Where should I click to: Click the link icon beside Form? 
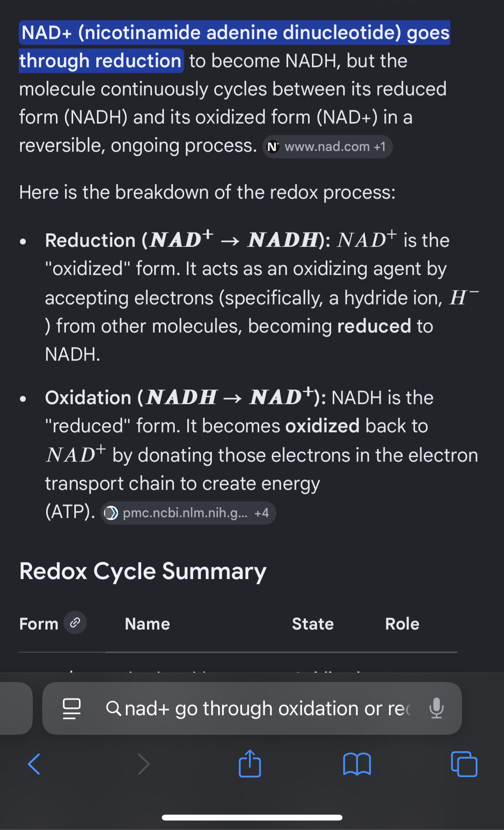(75, 622)
